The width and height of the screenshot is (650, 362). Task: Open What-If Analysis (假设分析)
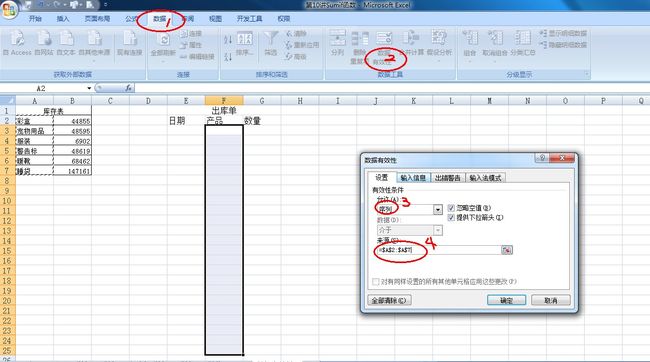point(439,45)
